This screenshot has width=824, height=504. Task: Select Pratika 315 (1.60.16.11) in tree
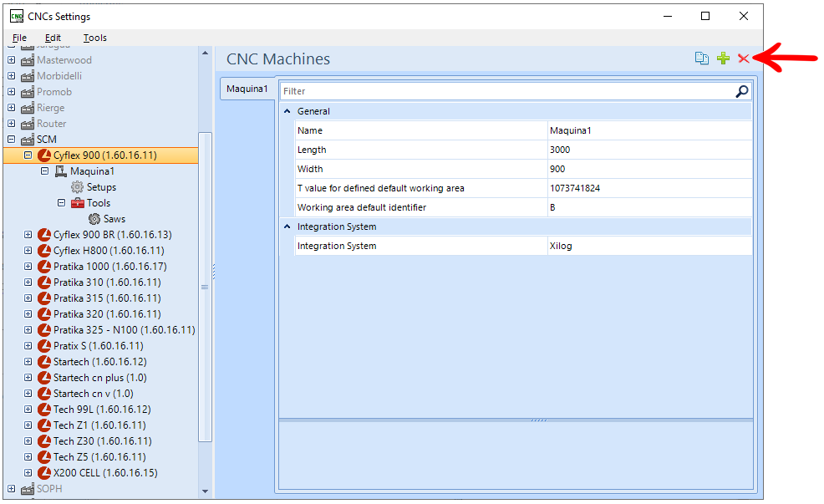107,298
